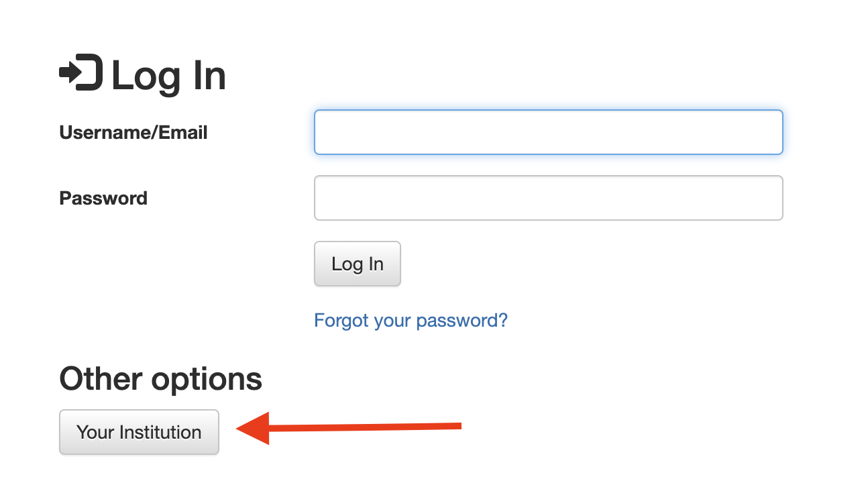Select the blue-highlighted username input box
Screen dimensions: 868x483
click(x=549, y=132)
